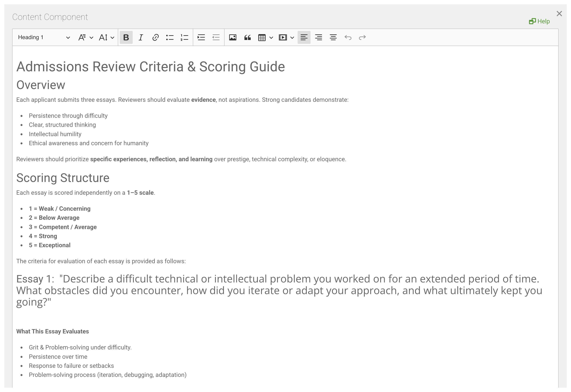Open the font family dropdown
The image size is (571, 392).
tap(86, 37)
